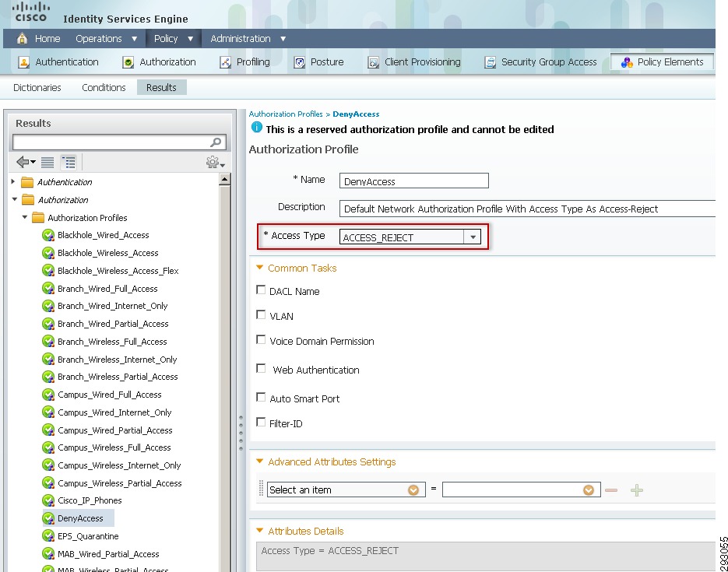This screenshot has height=572, width=728.
Task: Switch to the Dictionaries tab
Action: [37, 88]
